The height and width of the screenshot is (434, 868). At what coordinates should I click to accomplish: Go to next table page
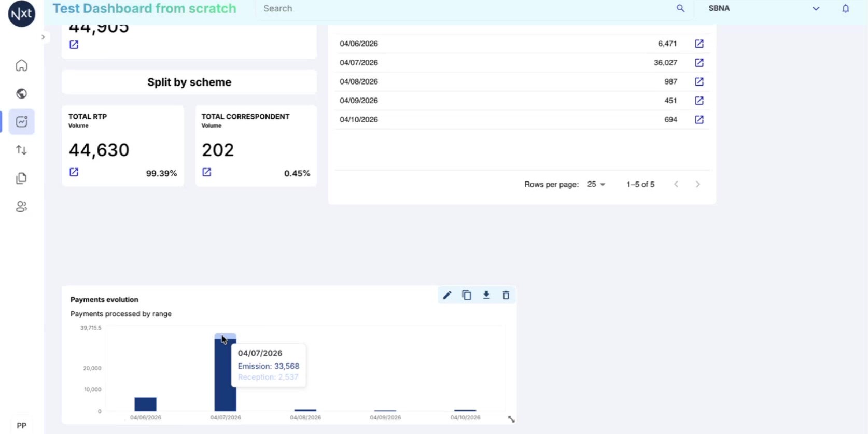698,185
